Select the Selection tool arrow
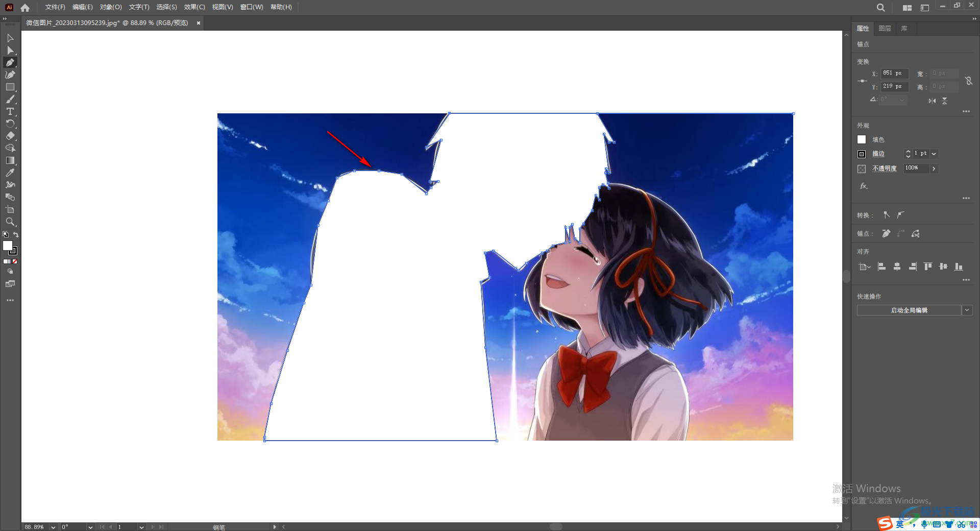The height and width of the screenshot is (531, 980). coord(10,38)
